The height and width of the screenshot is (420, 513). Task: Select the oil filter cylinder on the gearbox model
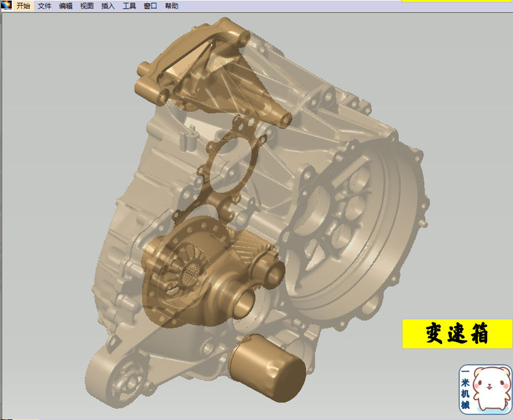(x=269, y=369)
